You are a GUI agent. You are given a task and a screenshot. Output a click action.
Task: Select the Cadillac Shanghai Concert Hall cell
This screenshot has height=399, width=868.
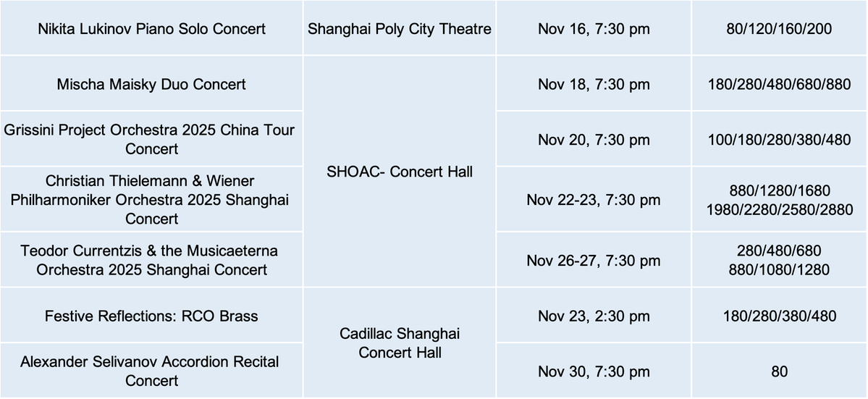(x=400, y=343)
